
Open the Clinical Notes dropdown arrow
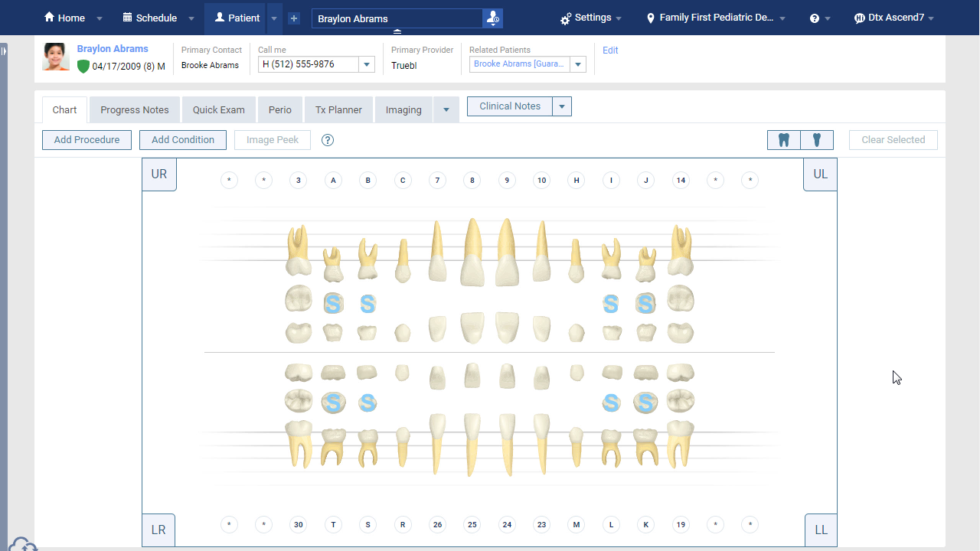(x=562, y=107)
